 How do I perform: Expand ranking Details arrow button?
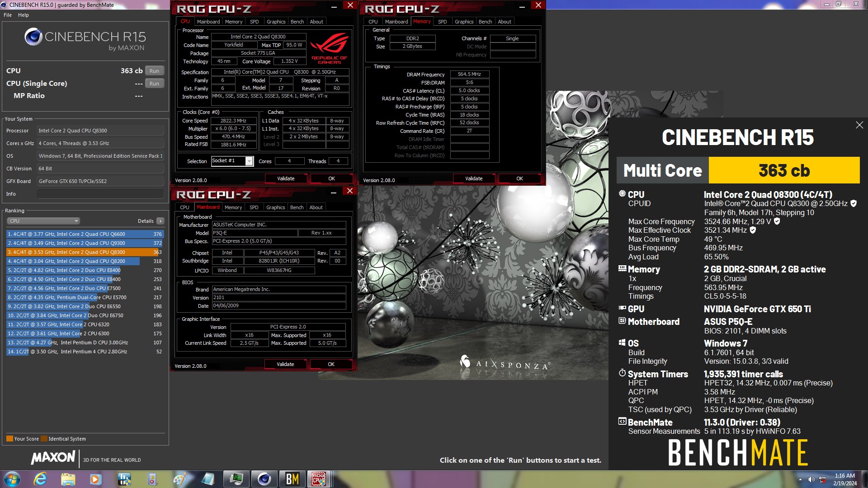click(x=160, y=221)
